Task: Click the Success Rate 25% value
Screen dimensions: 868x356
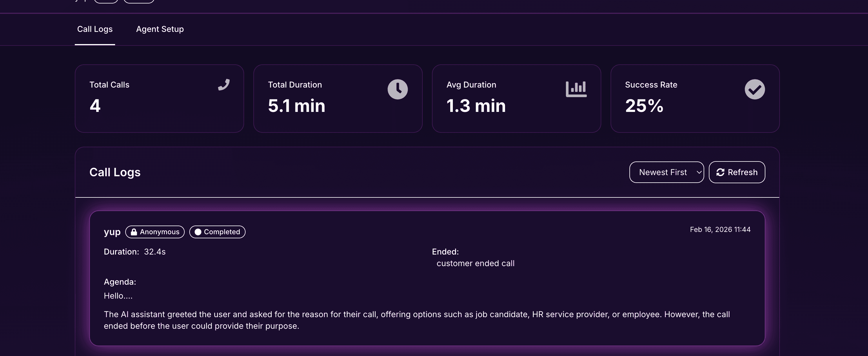Action: (644, 106)
